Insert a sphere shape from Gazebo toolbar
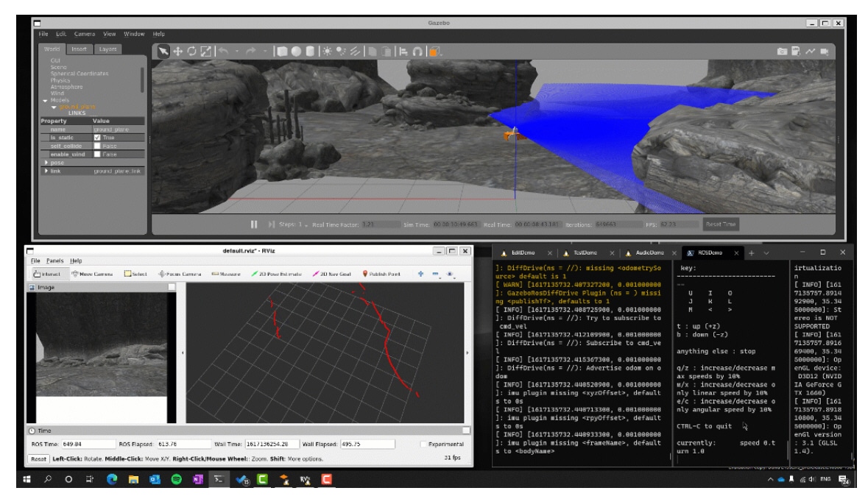This screenshot has width=868, height=499. pos(295,51)
